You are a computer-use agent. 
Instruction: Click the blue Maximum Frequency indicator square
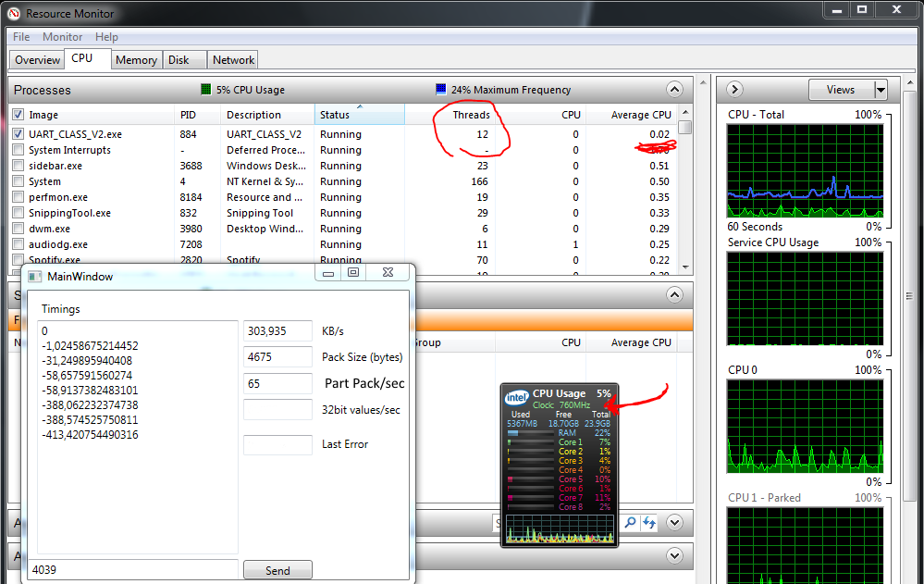pyautogui.click(x=441, y=89)
